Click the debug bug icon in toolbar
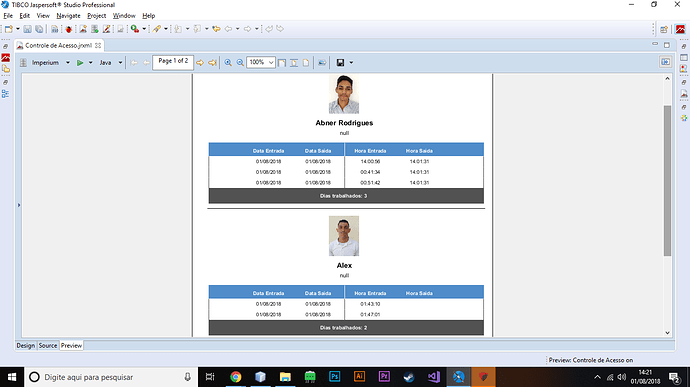This screenshot has height=387, width=690. pos(69,29)
